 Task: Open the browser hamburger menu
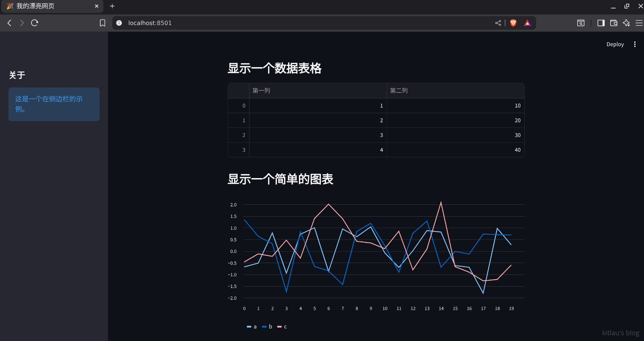pyautogui.click(x=639, y=23)
